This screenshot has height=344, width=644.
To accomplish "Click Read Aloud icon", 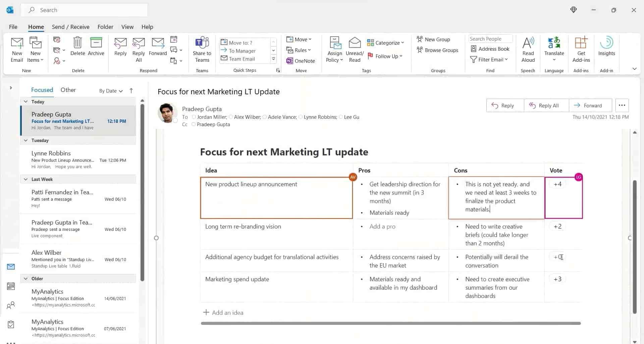I will click(528, 50).
